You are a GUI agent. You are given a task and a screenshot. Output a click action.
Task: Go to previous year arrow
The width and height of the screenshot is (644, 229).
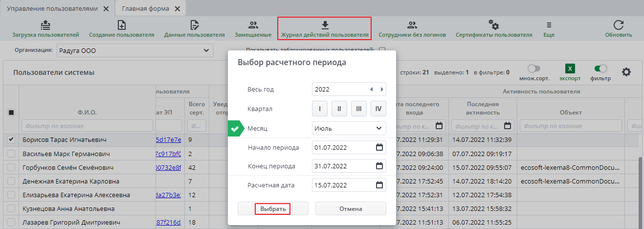tap(372, 90)
